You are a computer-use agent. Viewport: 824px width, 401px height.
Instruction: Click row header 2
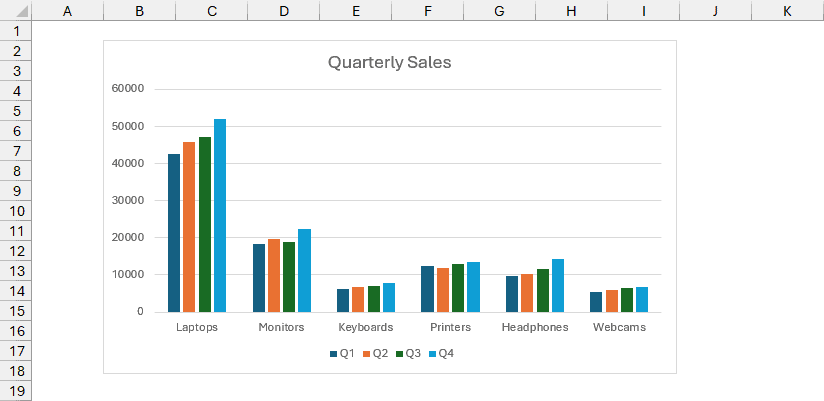point(16,51)
